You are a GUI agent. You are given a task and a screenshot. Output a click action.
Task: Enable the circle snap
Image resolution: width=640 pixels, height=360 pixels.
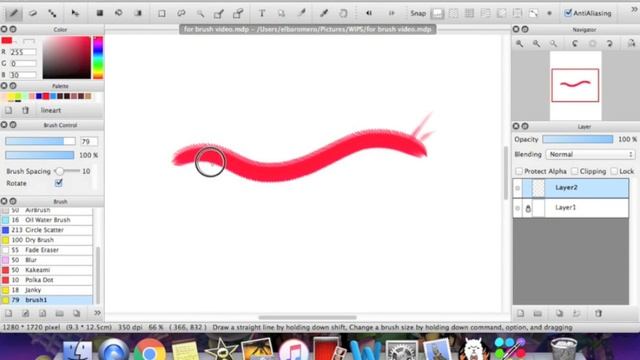[517, 13]
